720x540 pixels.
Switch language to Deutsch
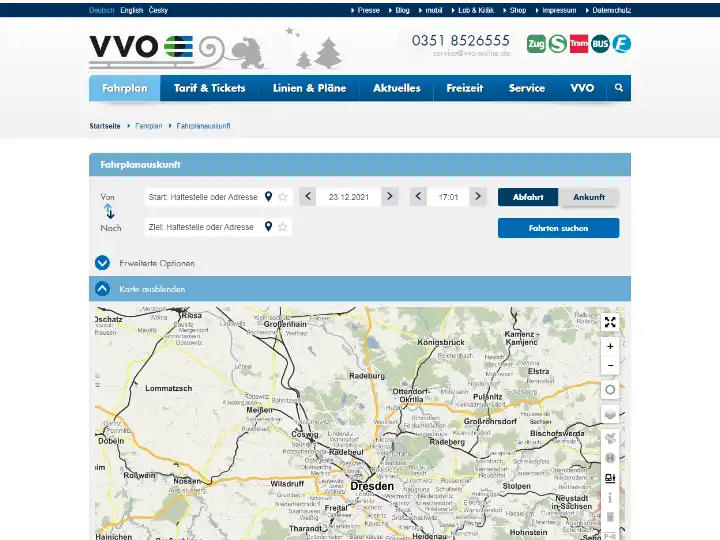pos(101,10)
